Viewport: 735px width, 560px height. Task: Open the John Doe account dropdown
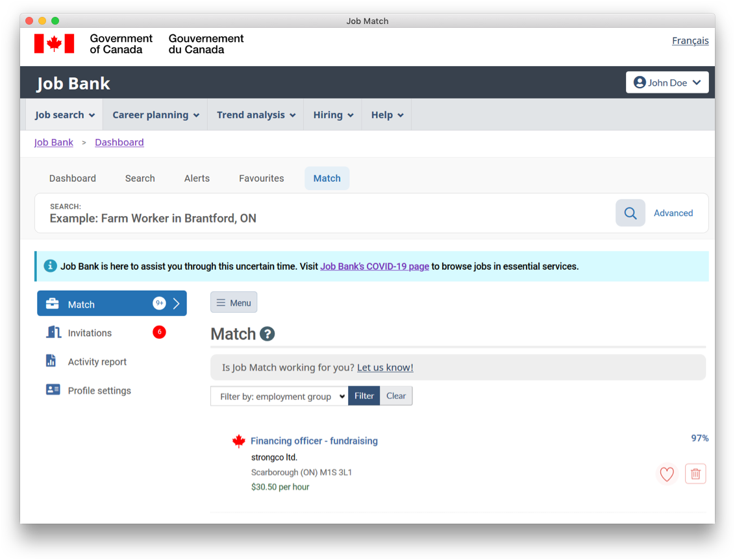click(667, 82)
